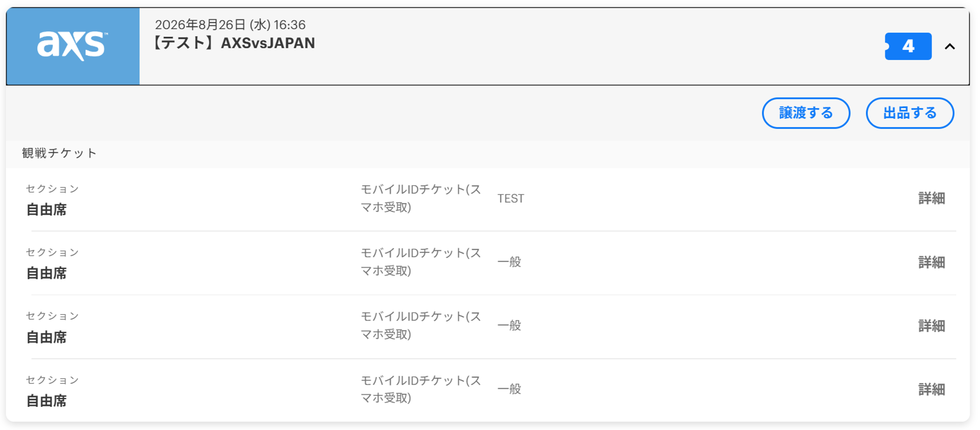
Task: Click the モバイルIDチケット label in last row
Action: point(421,389)
